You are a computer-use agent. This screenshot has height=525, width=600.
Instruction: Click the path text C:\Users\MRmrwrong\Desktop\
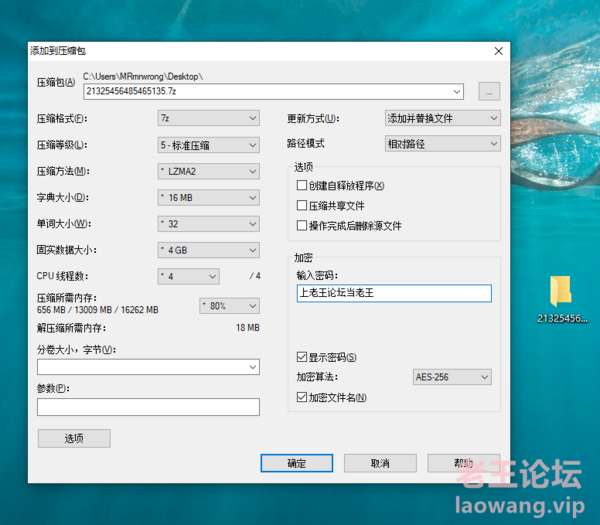tap(143, 77)
